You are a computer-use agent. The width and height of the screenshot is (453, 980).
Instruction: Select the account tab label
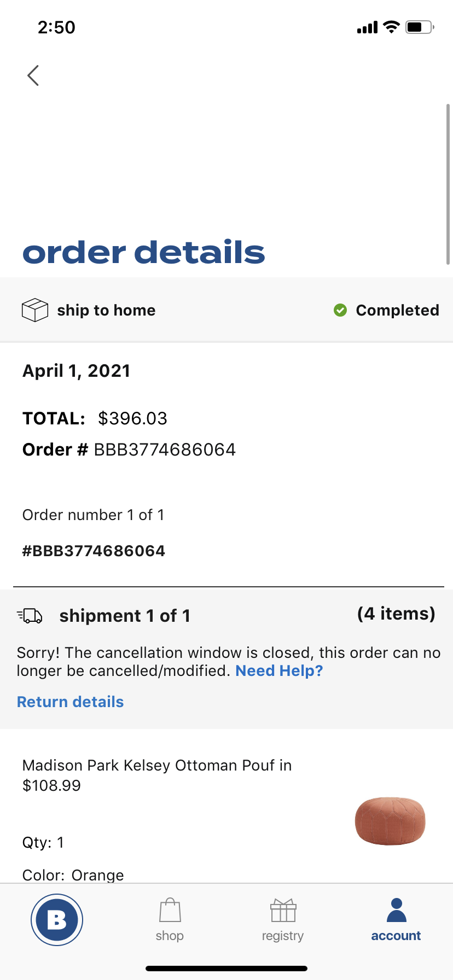(x=396, y=936)
